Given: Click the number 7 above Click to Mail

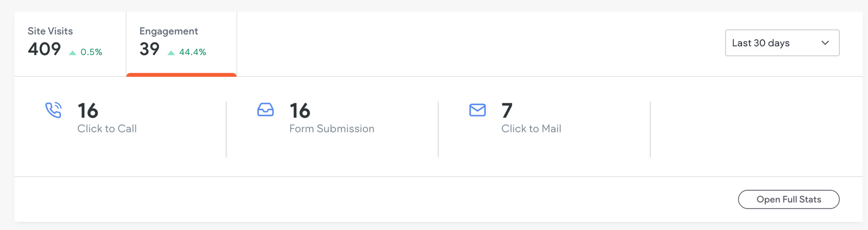Looking at the screenshot, I should 507,111.
